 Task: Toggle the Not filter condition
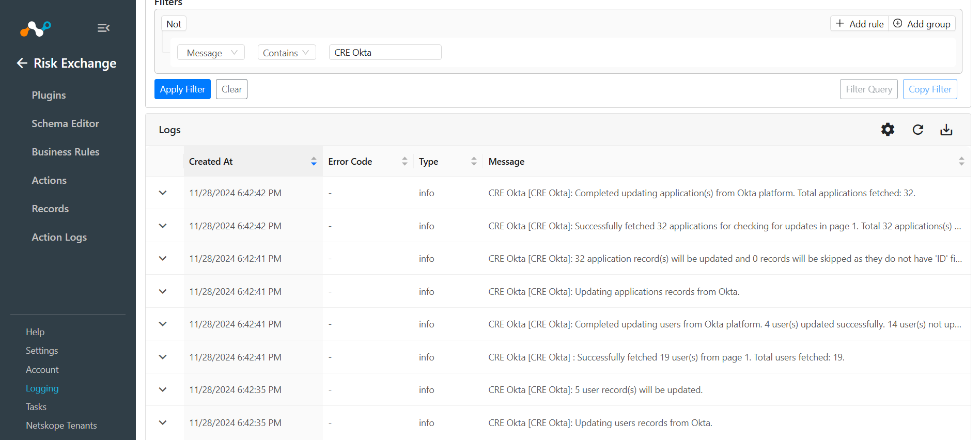[174, 24]
